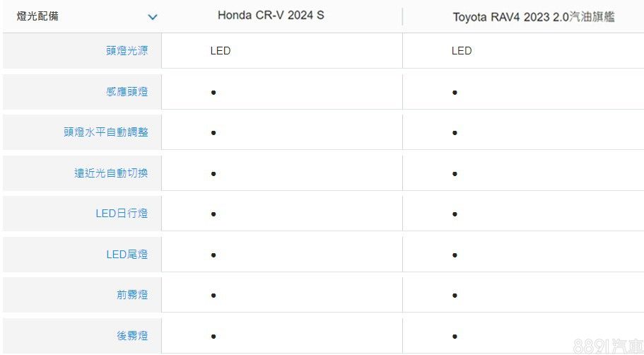Click the 燈光配備 section title

[x=37, y=16]
